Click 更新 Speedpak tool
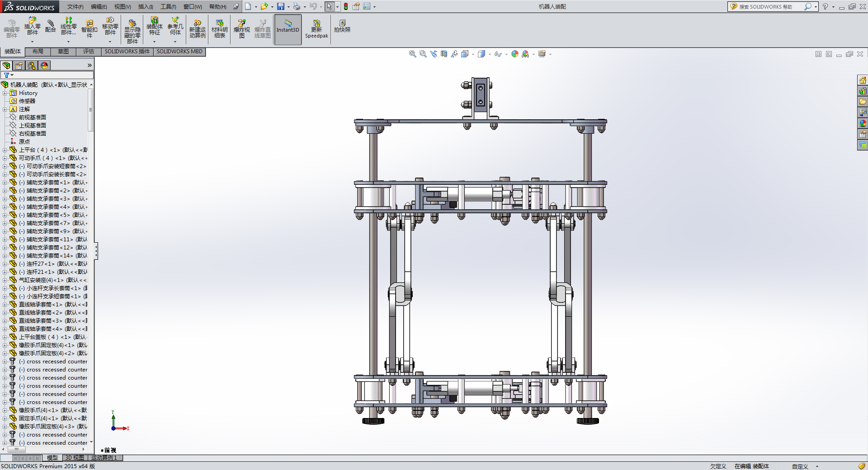Screen dimensions: 868x470 click(316, 29)
